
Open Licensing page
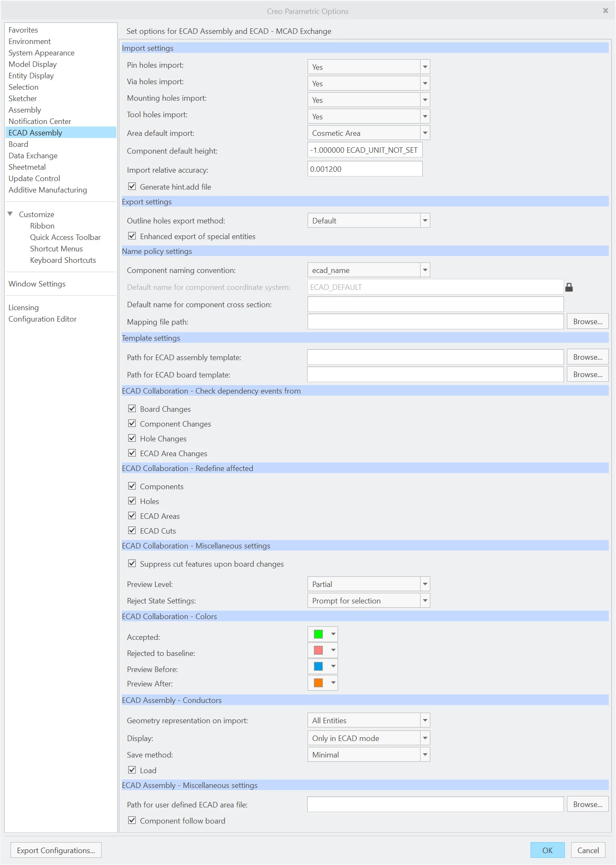click(24, 308)
